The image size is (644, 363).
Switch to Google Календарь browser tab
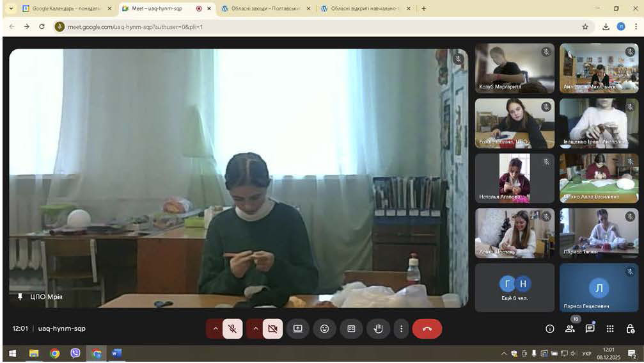click(x=63, y=9)
